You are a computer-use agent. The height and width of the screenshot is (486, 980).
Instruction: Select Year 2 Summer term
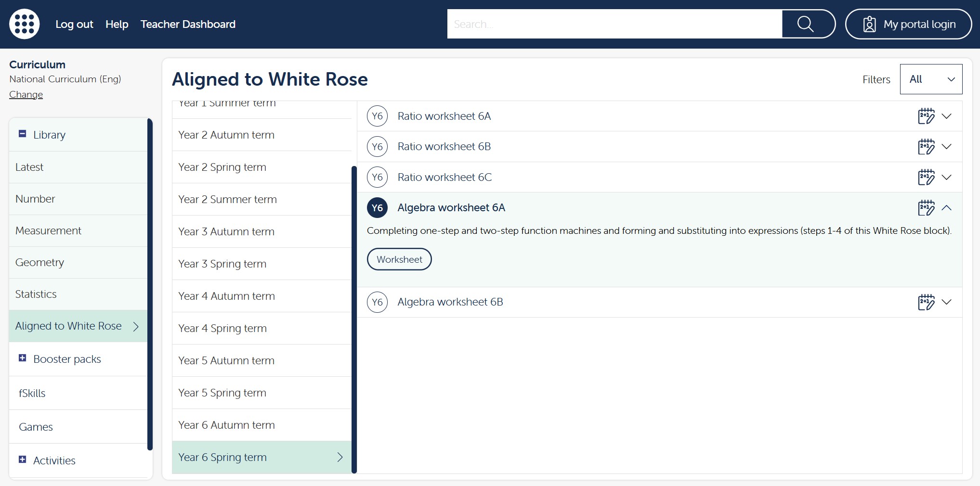tap(262, 199)
